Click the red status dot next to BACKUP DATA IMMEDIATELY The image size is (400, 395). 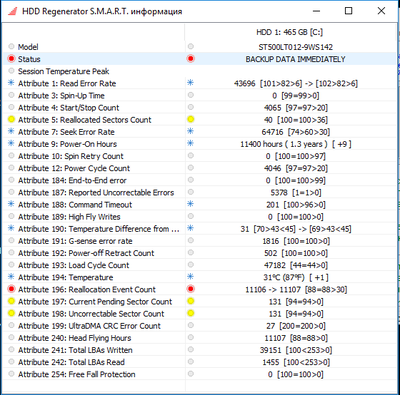pyautogui.click(x=191, y=59)
